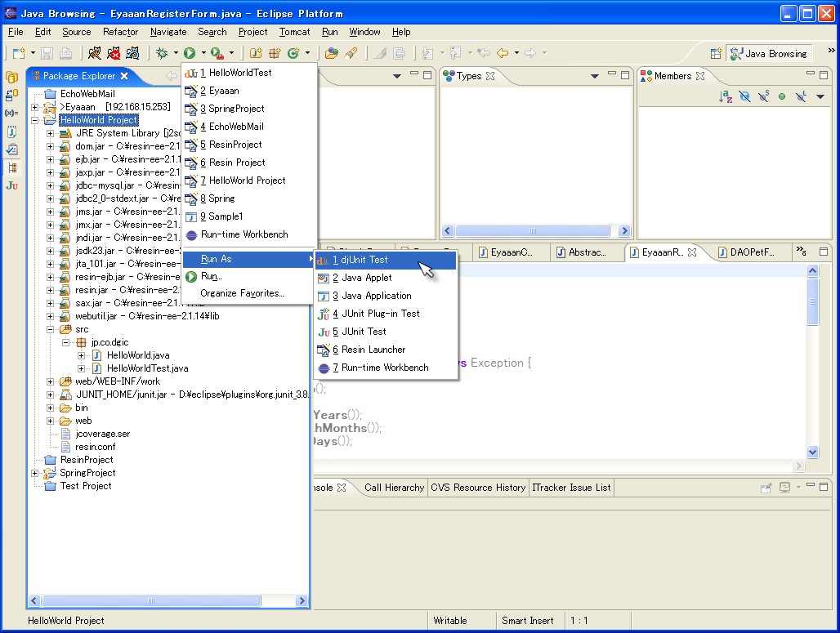The image size is (840, 633).
Task: Sort Members alphabetically with a-z icon
Action: 726,96
